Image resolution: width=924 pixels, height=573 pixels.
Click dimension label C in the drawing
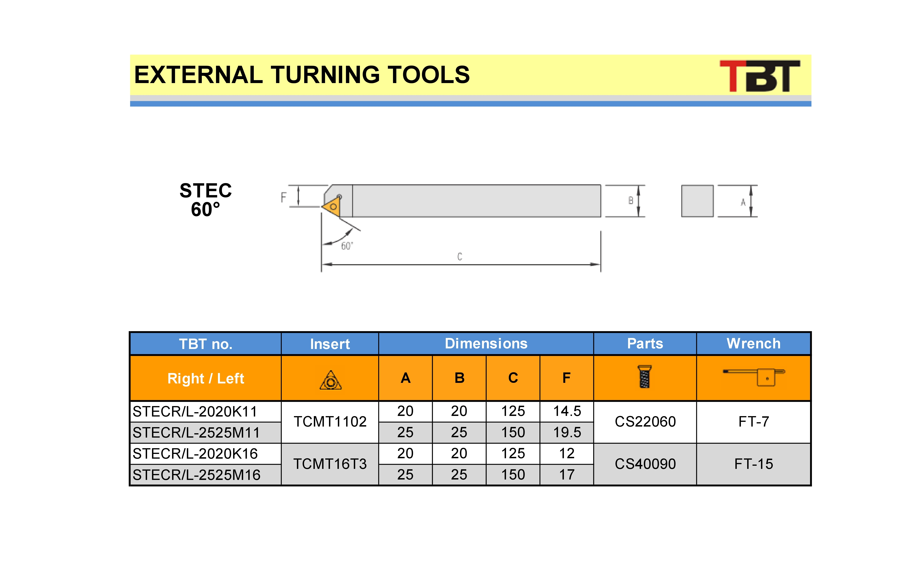tap(459, 256)
